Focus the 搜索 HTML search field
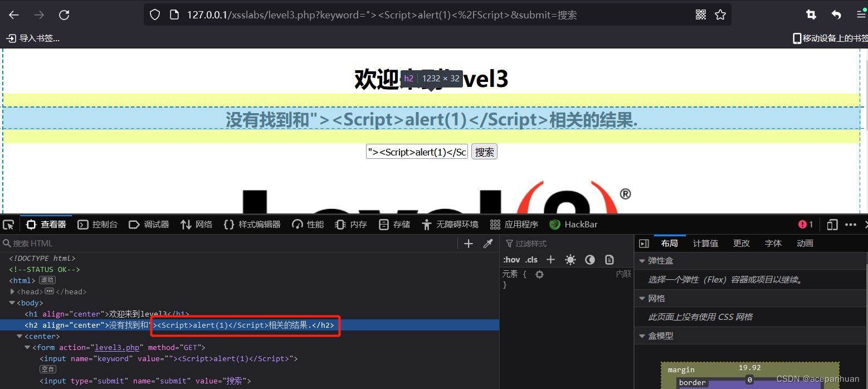The width and height of the screenshot is (868, 389). (228, 244)
